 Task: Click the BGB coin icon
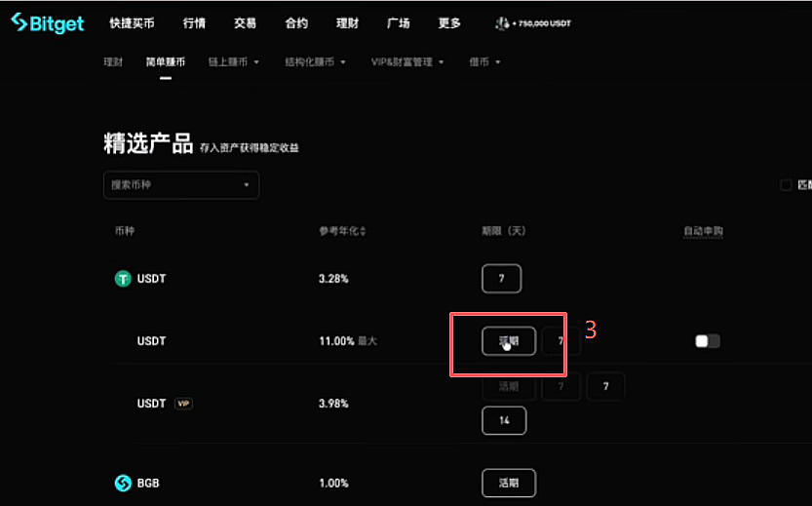[123, 484]
